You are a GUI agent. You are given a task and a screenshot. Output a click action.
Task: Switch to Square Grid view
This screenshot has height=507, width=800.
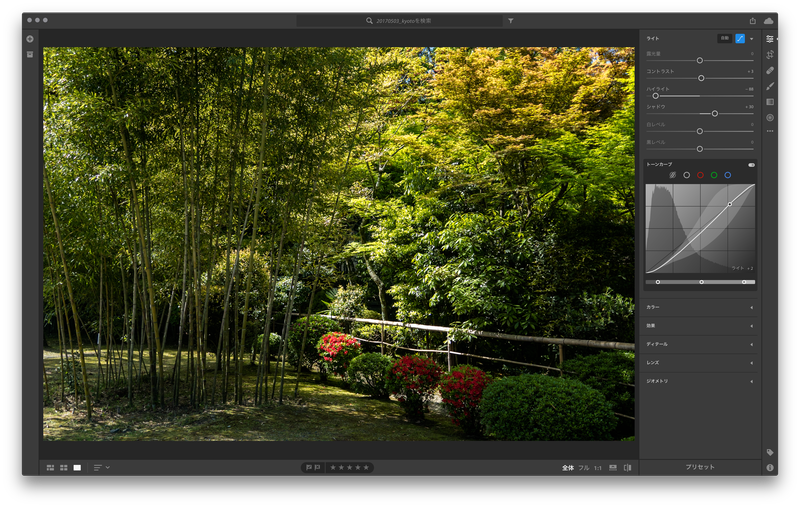coord(64,468)
